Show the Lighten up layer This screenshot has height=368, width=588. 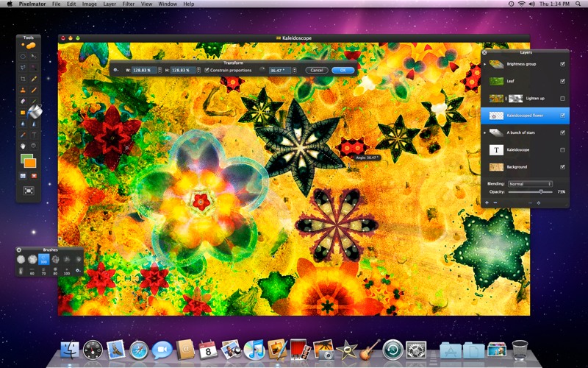pos(562,98)
